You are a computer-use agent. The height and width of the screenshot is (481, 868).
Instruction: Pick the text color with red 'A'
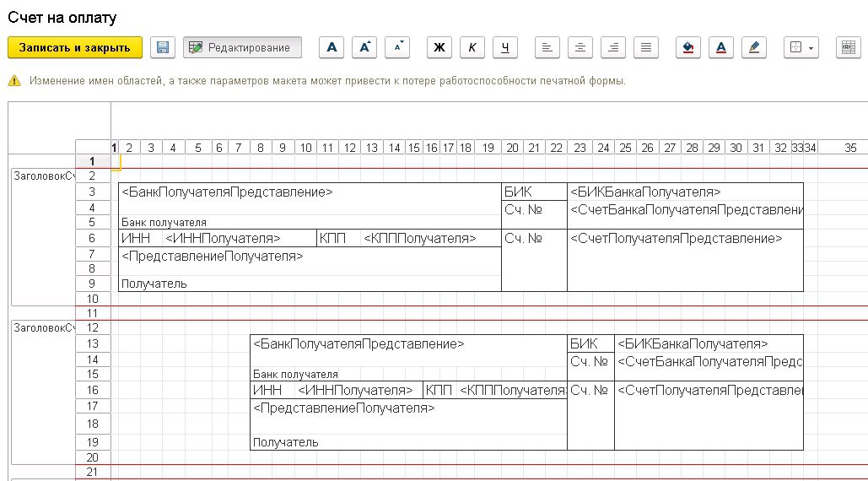(720, 47)
